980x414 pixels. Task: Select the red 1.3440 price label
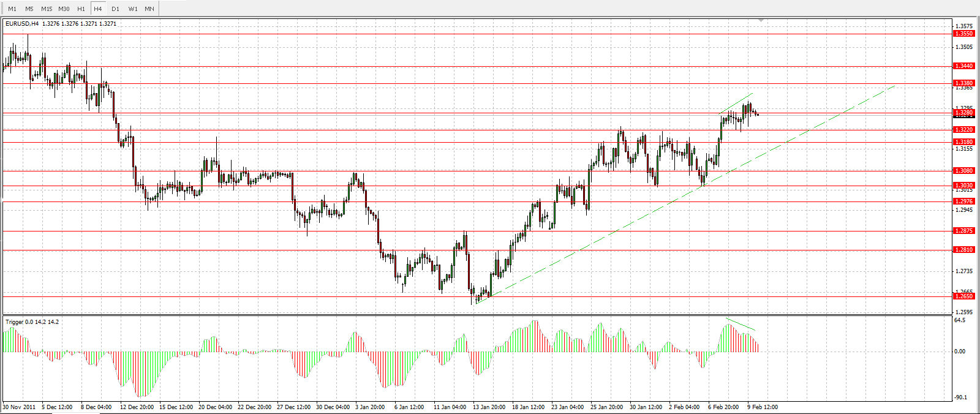964,66
